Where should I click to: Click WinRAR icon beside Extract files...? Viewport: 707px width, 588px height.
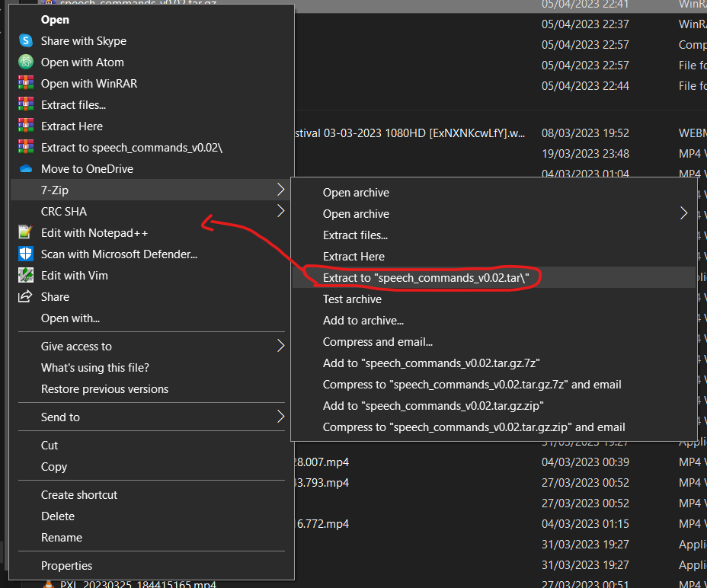point(26,104)
